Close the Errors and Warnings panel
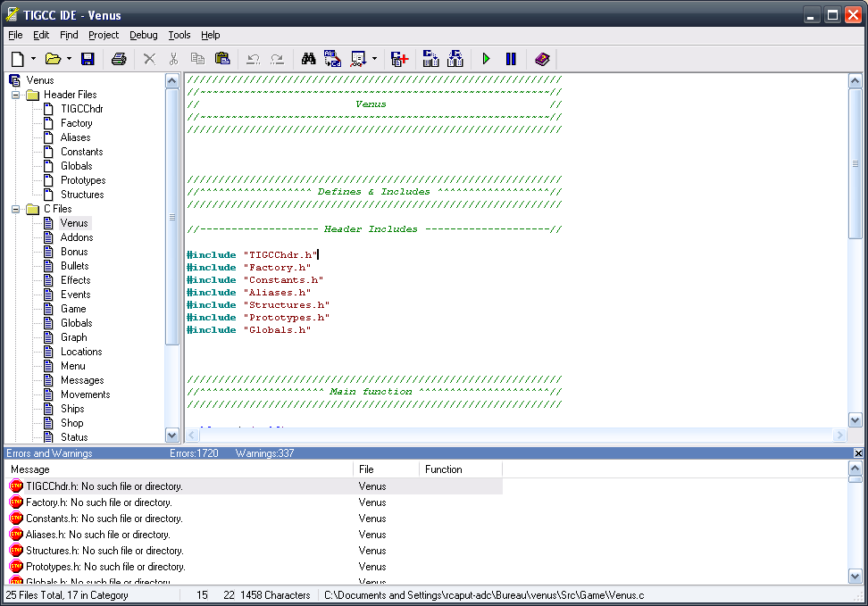The width and height of the screenshot is (868, 606). tap(858, 453)
